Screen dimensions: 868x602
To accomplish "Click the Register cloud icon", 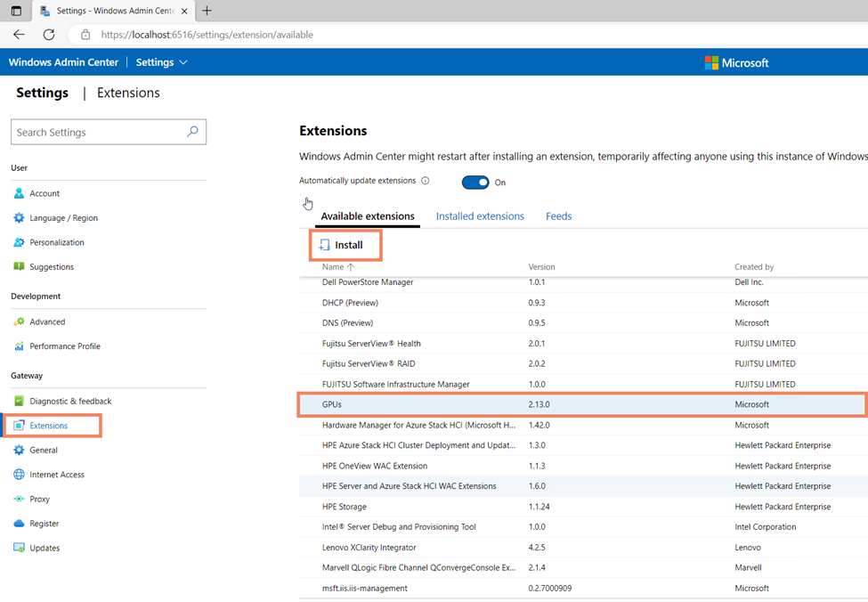I will pyautogui.click(x=19, y=524).
